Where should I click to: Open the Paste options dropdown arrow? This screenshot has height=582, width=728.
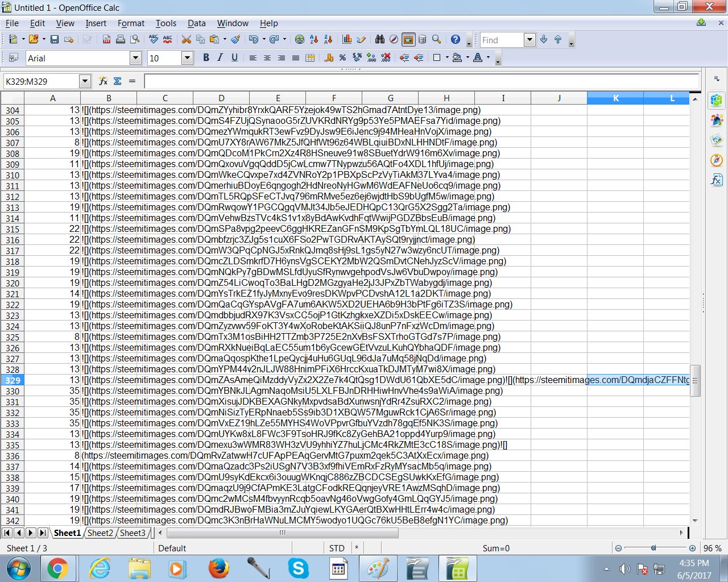coord(225,39)
